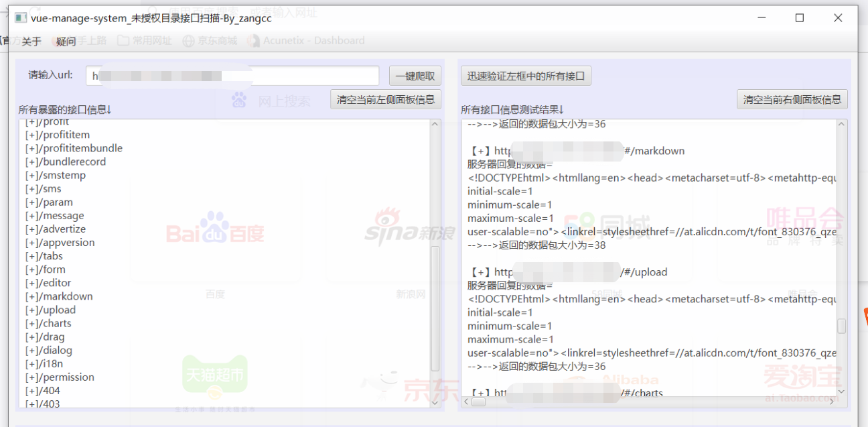Select the [+]/bundlerecord row
868x427 pixels.
(x=66, y=162)
